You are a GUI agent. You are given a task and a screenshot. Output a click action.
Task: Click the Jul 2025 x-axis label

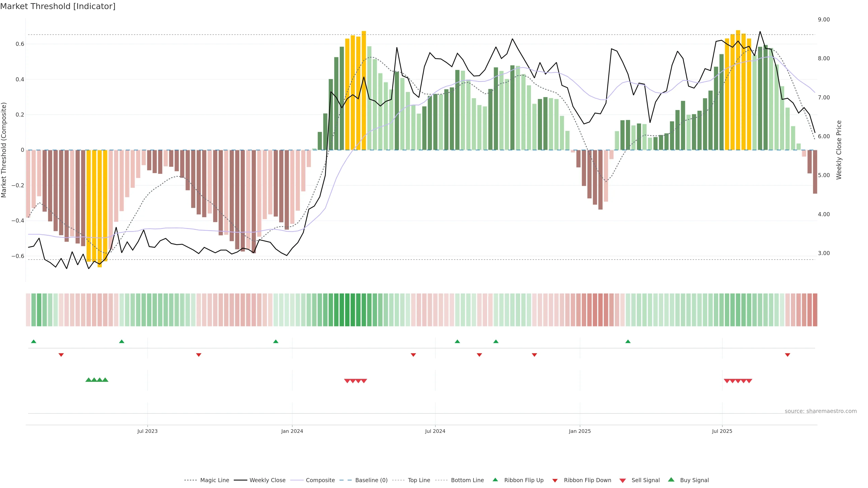[x=722, y=431]
